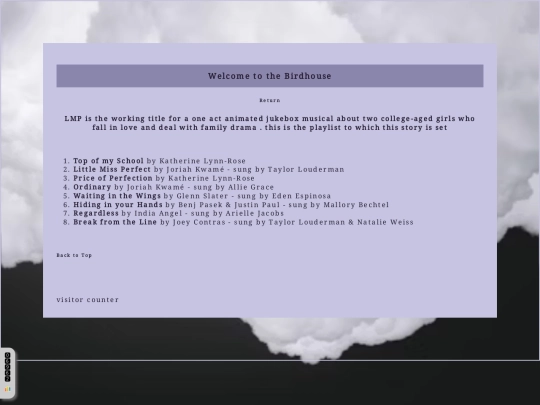
Task: Select the song title Price of Perfection
Action: pos(113,178)
